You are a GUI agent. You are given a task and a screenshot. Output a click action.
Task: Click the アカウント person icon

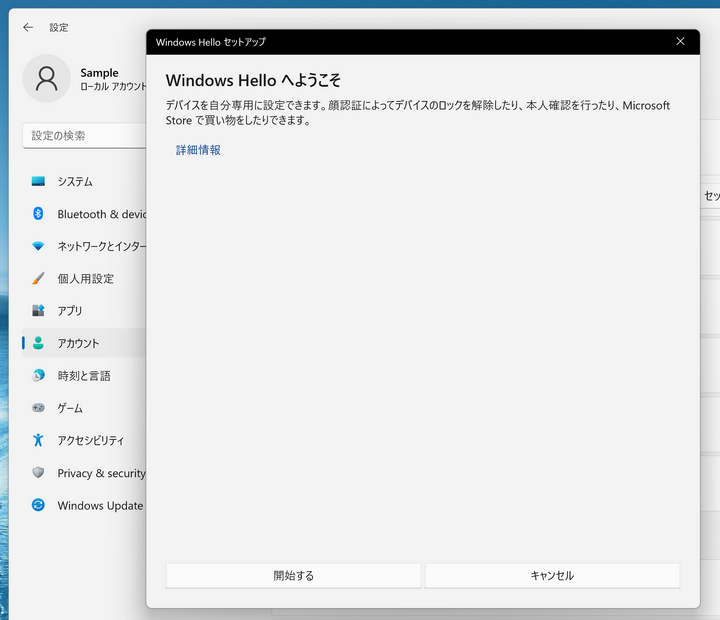[38, 343]
